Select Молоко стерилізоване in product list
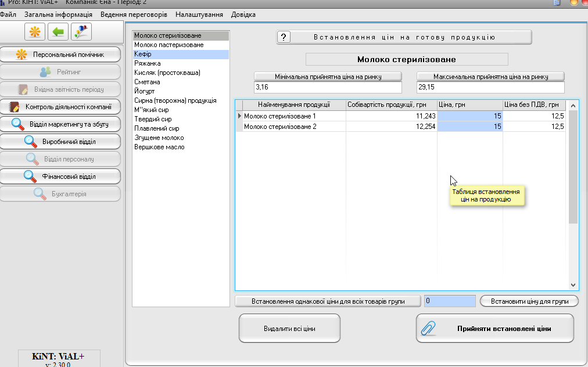 click(x=181, y=35)
